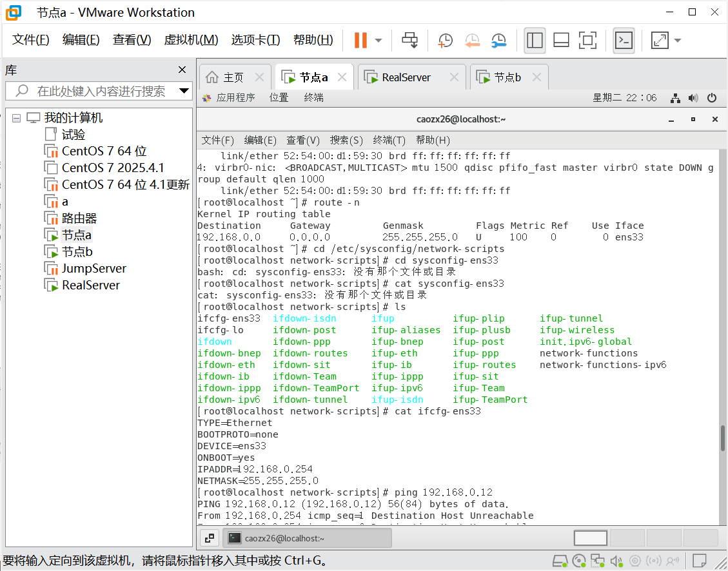Click the pause virtual machine icon
This screenshot has width=728, height=571.
tap(360, 41)
